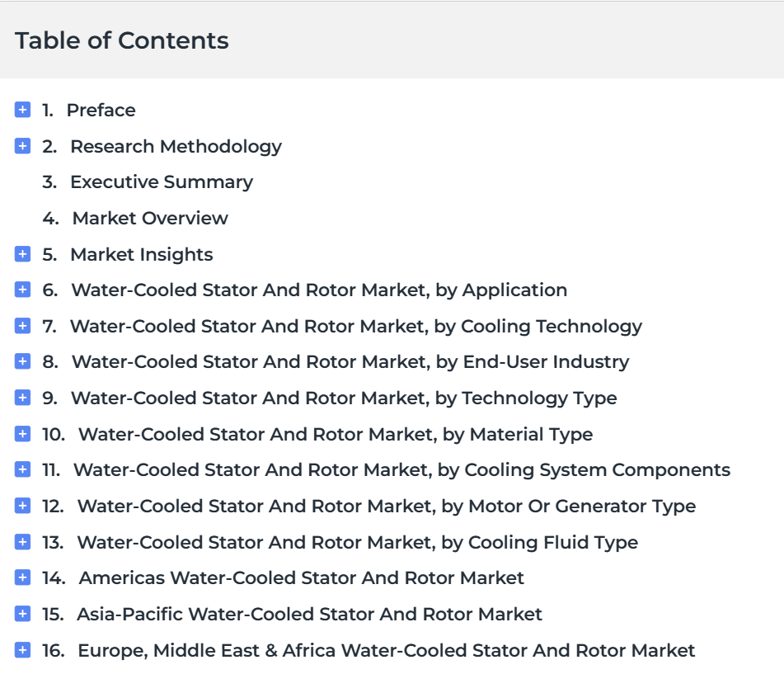This screenshot has height=674, width=784.
Task: Select the Research Methodology title text
Action: pyautogui.click(x=176, y=147)
